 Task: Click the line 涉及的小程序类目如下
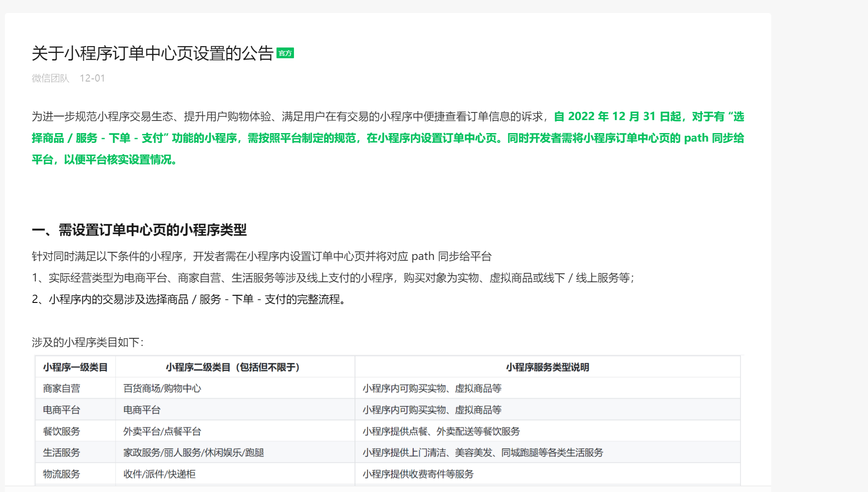click(x=87, y=343)
